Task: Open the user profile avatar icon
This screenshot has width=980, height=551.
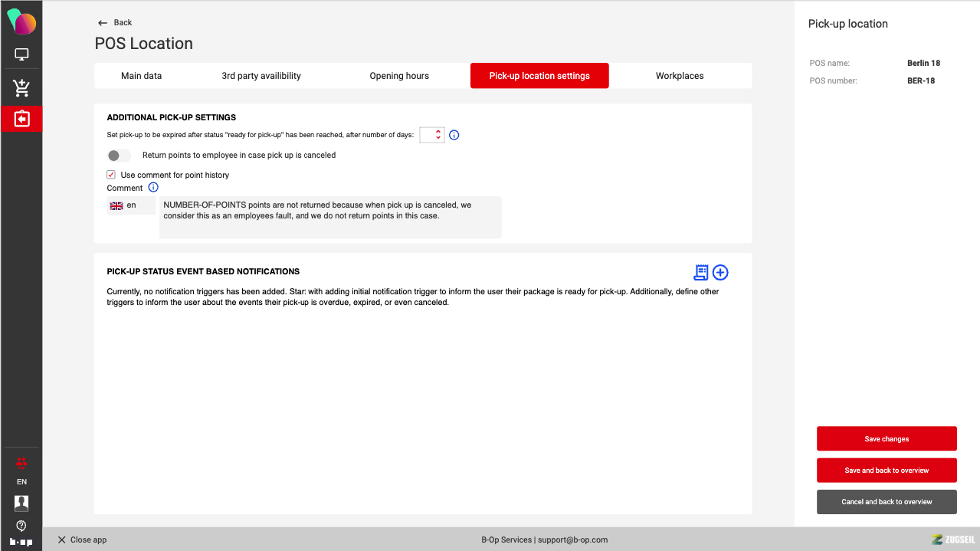Action: pos(21,503)
